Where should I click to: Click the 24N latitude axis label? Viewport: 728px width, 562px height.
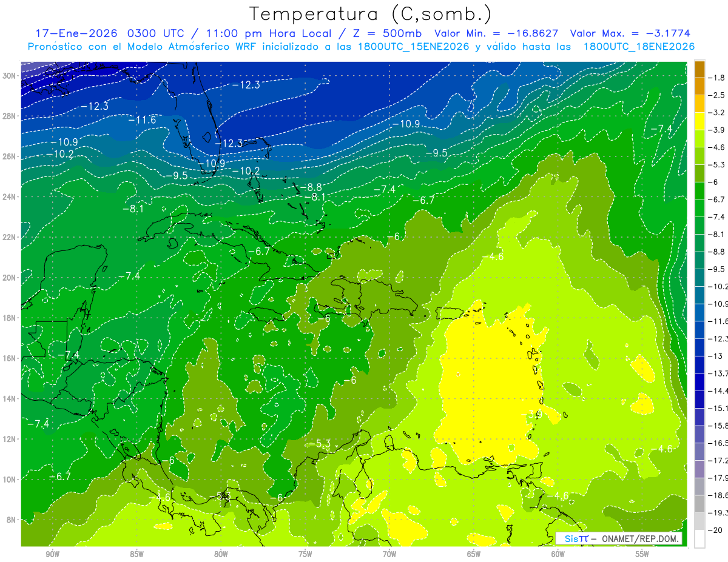[x=9, y=197]
